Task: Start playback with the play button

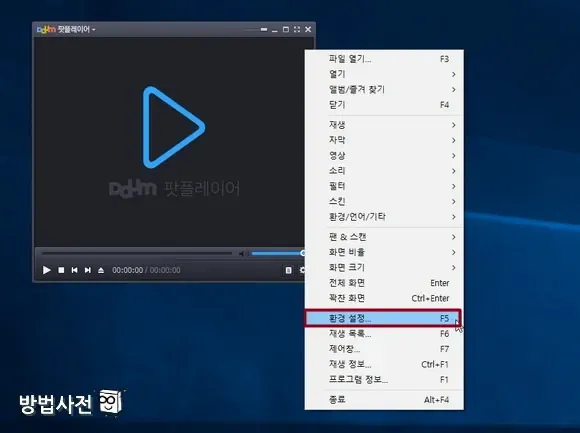Action: 47,270
